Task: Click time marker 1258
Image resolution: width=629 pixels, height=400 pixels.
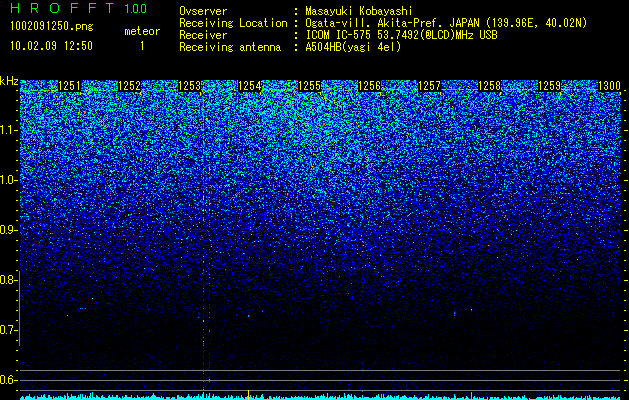Action: (x=490, y=86)
